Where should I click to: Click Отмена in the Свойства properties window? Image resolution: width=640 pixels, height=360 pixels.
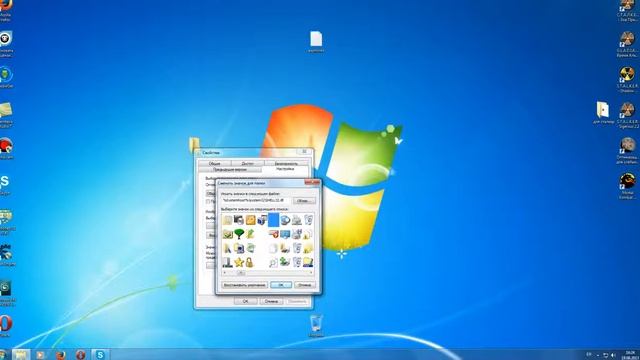(x=271, y=301)
